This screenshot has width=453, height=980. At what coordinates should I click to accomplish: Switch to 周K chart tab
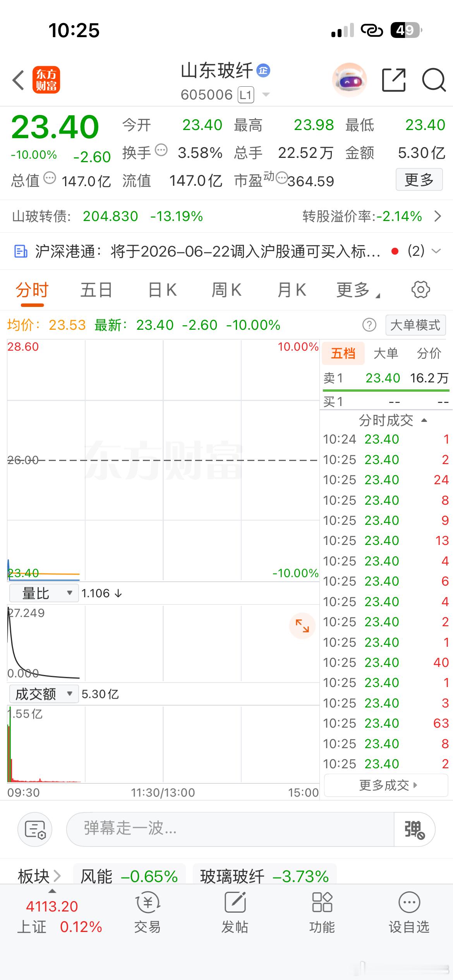pyautogui.click(x=226, y=290)
